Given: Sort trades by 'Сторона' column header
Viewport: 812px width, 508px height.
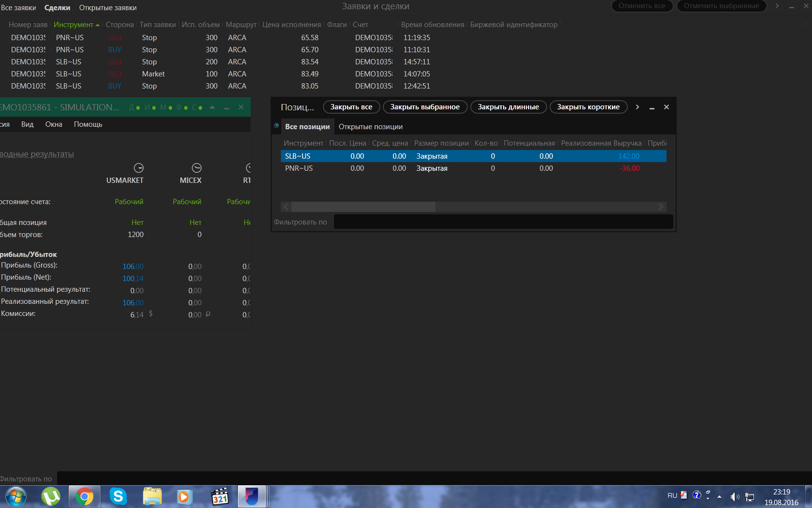Looking at the screenshot, I should click(x=119, y=25).
